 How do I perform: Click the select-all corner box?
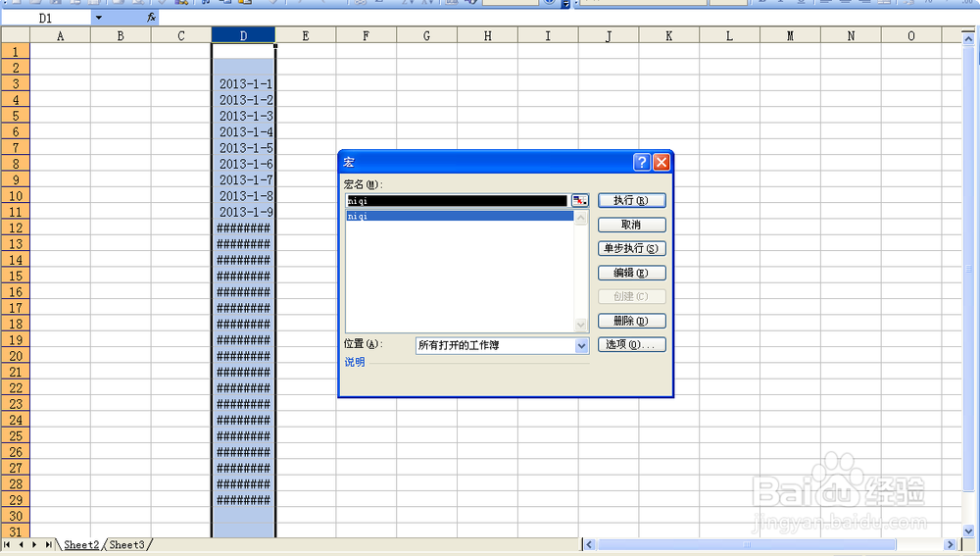pos(15,35)
